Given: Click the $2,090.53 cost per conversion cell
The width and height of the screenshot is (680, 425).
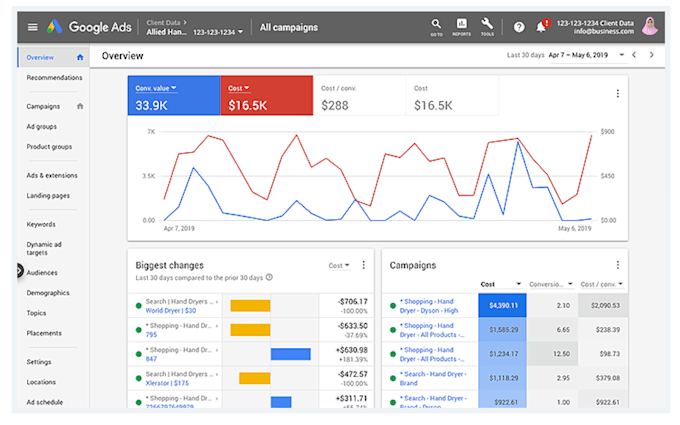Looking at the screenshot, I should pyautogui.click(x=603, y=305).
